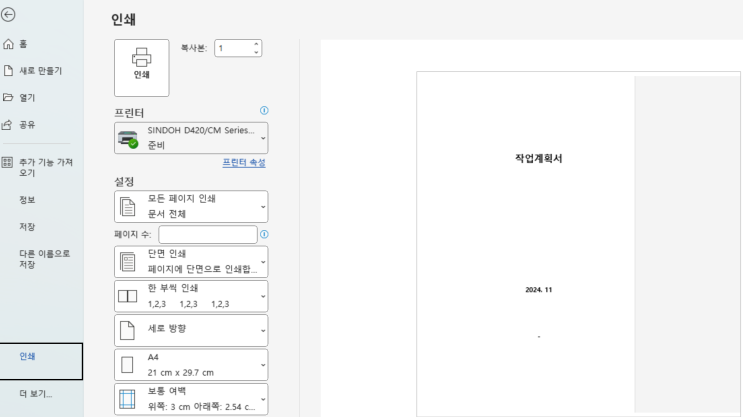Click the large 인쇄 print button

142,68
